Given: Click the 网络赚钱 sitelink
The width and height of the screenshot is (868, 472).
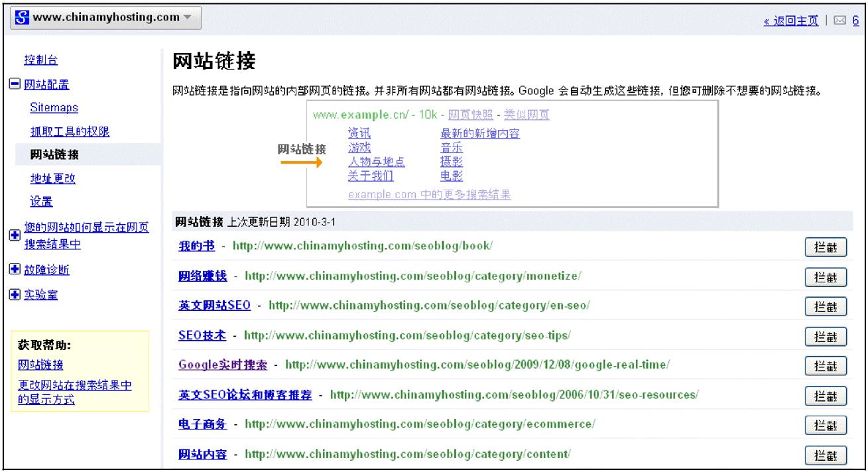Looking at the screenshot, I should click(202, 276).
